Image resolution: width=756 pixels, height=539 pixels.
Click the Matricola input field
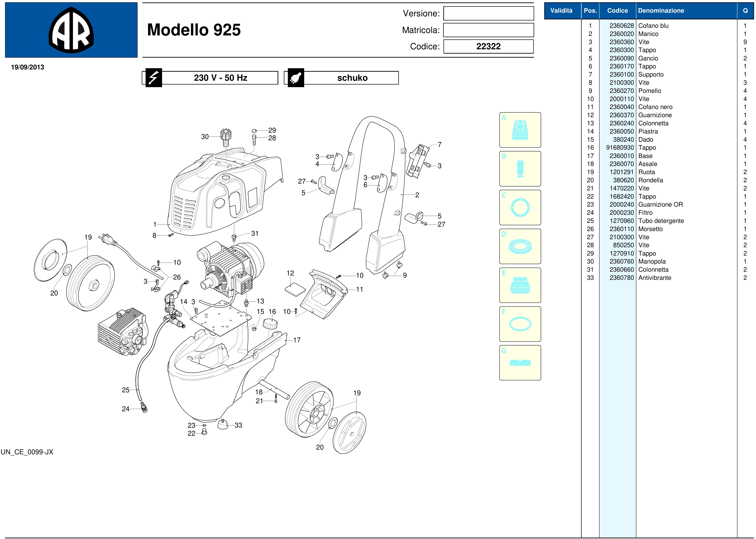click(488, 30)
